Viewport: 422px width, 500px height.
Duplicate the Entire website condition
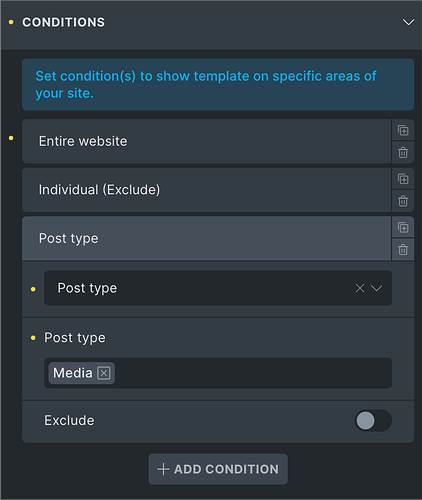click(x=403, y=130)
